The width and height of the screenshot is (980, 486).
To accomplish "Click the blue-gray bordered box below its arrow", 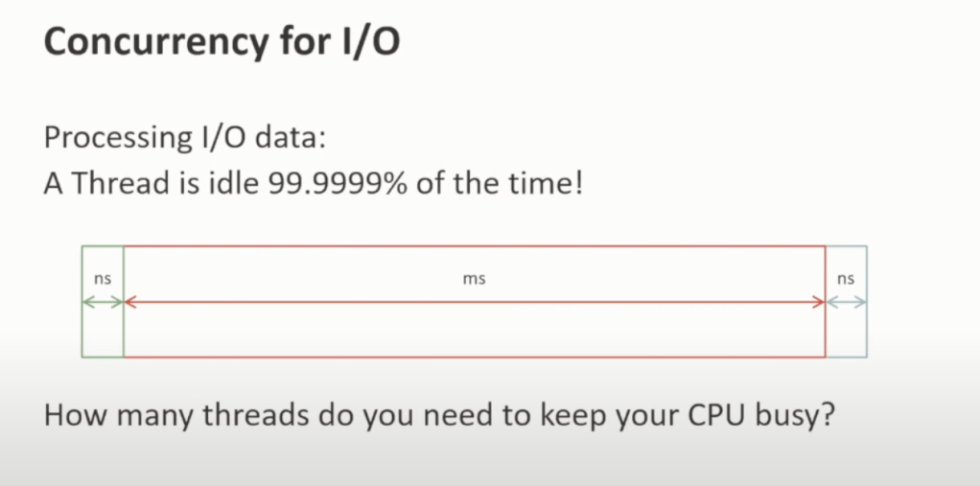I will (846, 333).
